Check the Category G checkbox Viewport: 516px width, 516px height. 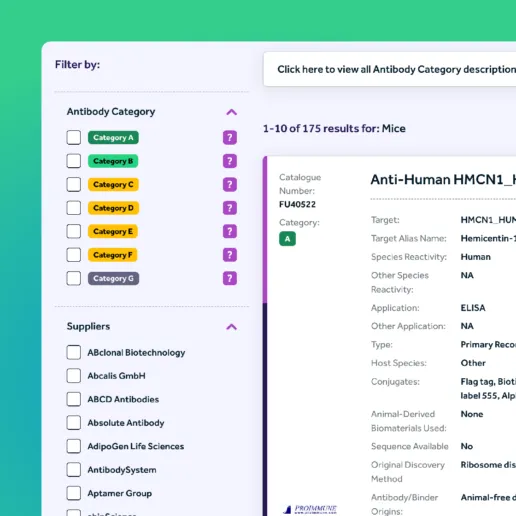tap(73, 278)
